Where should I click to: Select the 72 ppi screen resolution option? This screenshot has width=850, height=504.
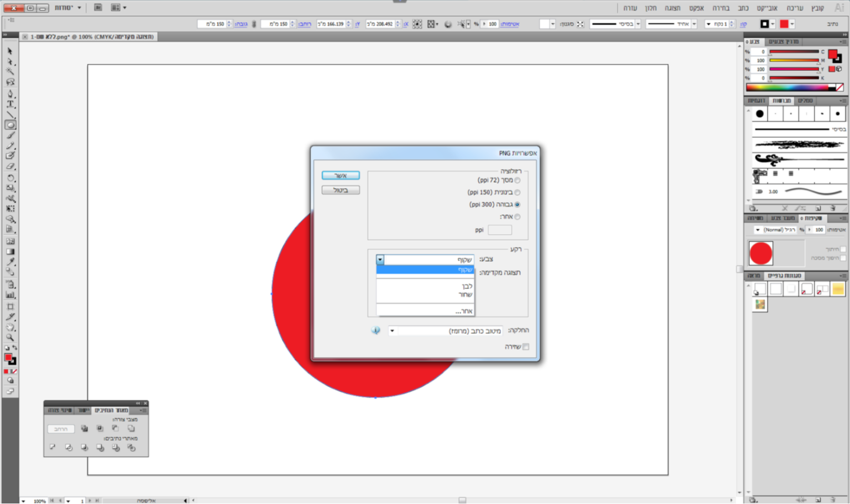tap(517, 180)
